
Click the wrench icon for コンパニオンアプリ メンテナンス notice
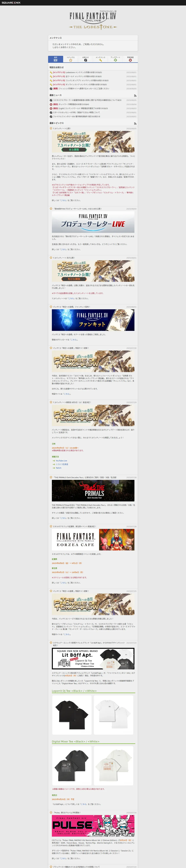[51, 81]
